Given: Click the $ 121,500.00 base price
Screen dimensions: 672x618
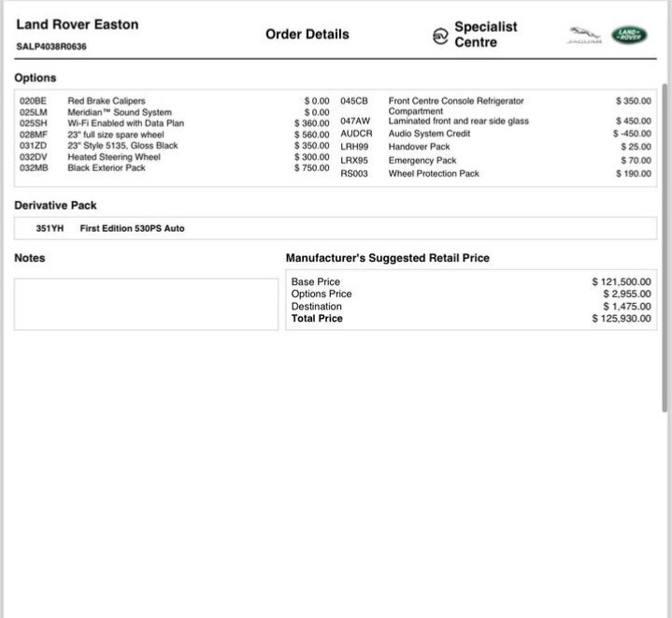Looking at the screenshot, I should coord(622,281).
